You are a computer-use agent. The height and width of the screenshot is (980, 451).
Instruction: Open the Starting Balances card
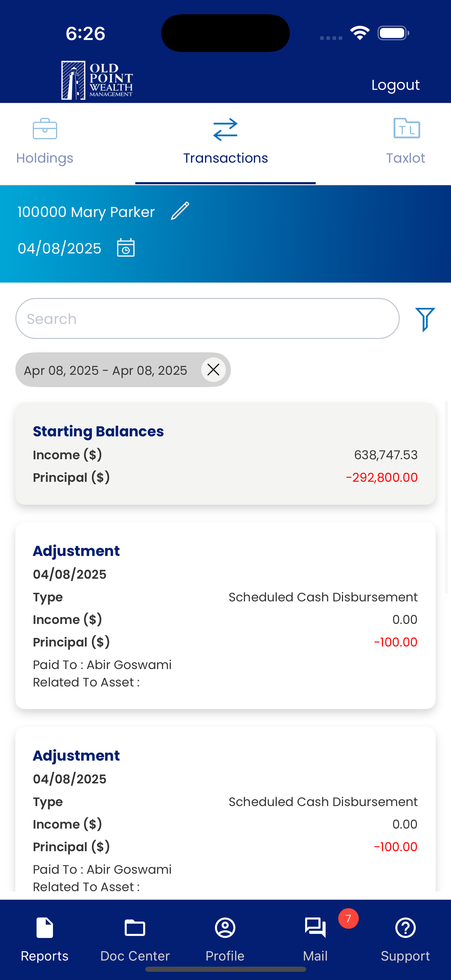click(x=225, y=453)
